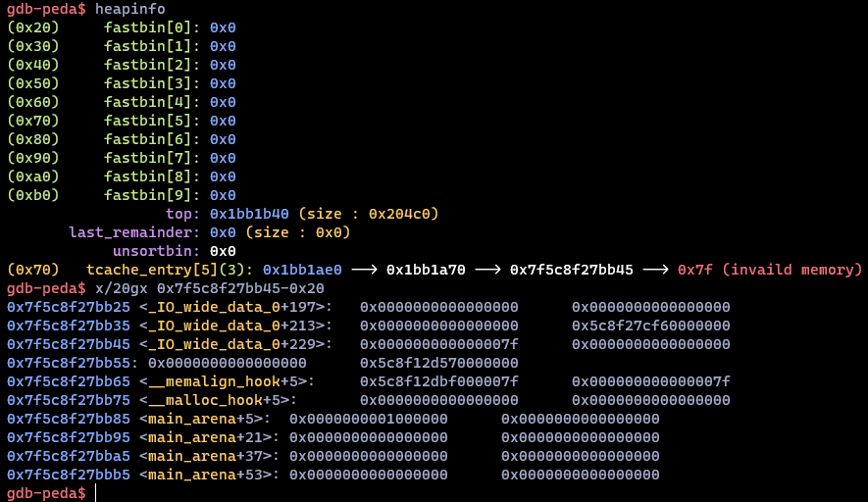Image resolution: width=868 pixels, height=502 pixels.
Task: Click the 0x7f invalid memory pointer
Action: pos(693,270)
